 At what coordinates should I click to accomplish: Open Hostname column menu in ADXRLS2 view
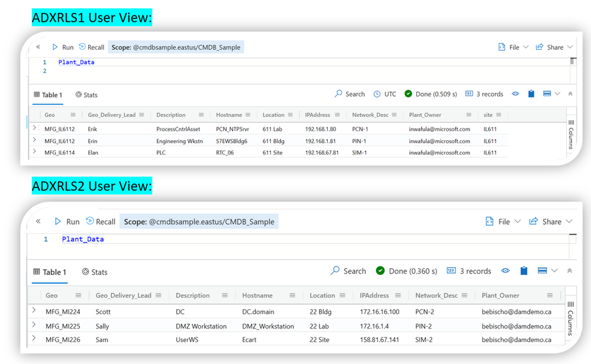292,295
